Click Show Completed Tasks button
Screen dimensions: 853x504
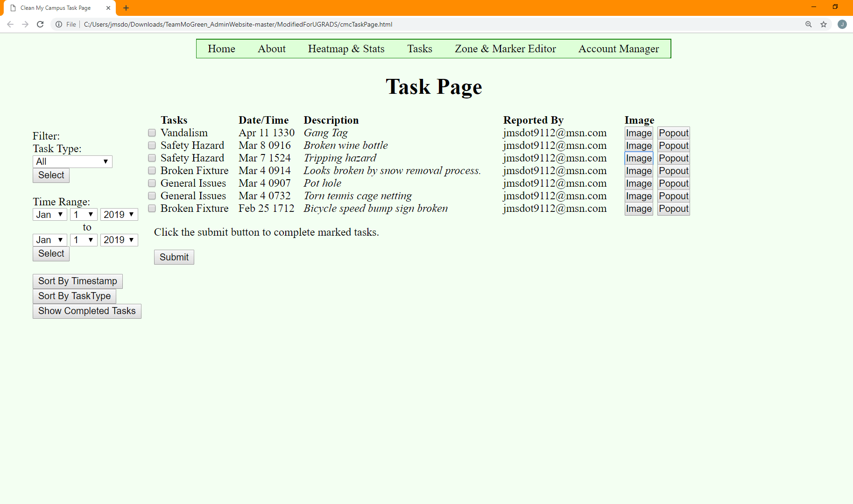(87, 311)
